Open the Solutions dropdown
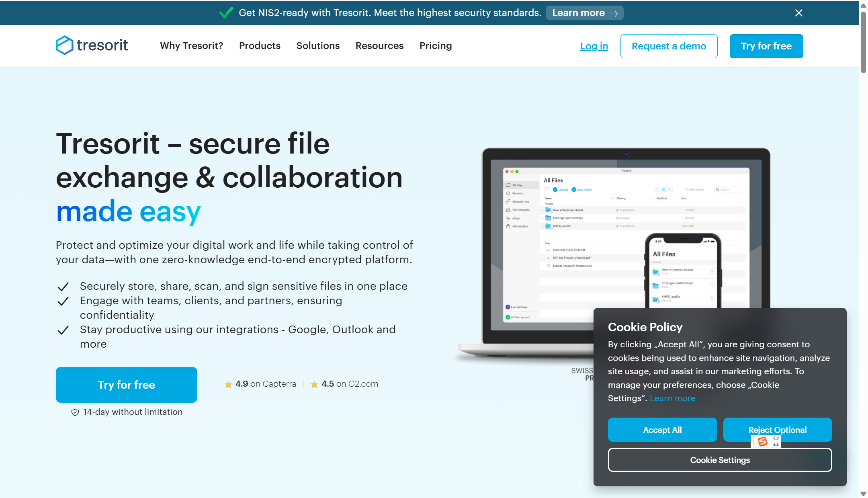The image size is (868, 498). click(x=318, y=46)
